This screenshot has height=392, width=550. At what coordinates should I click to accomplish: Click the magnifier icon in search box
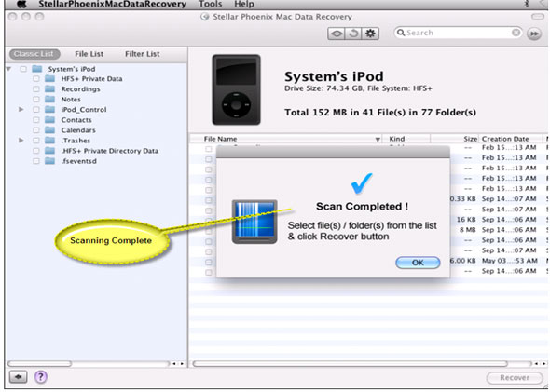[401, 33]
